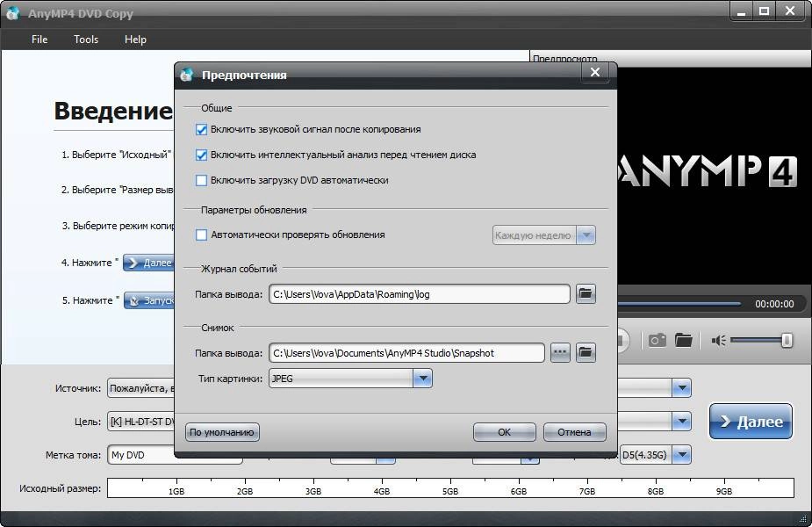
Task: Enable automatic DVD loading checkbox
Action: [x=201, y=180]
